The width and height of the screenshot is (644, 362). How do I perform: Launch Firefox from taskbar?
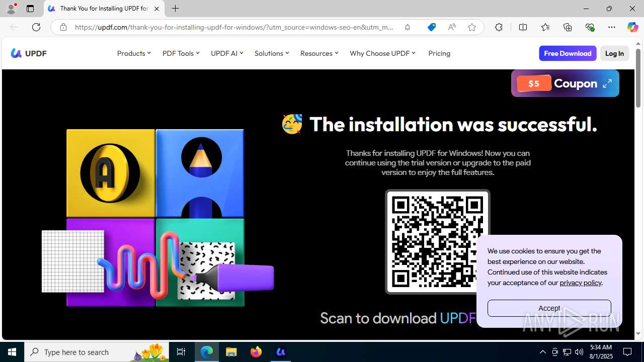[256, 352]
